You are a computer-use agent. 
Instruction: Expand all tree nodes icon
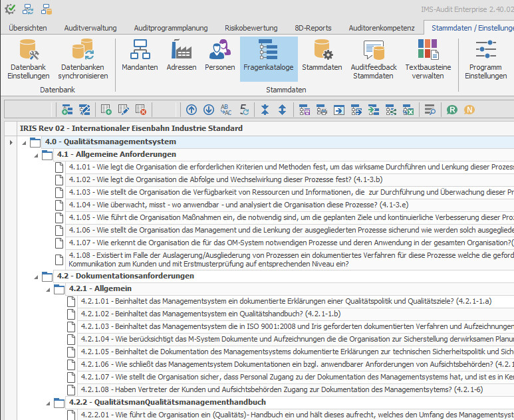point(282,110)
